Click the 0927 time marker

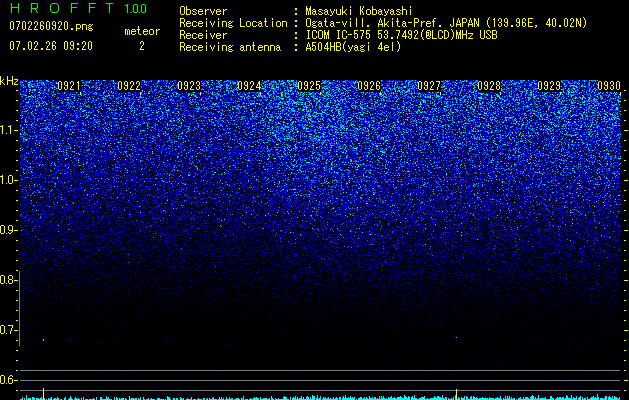[x=429, y=86]
